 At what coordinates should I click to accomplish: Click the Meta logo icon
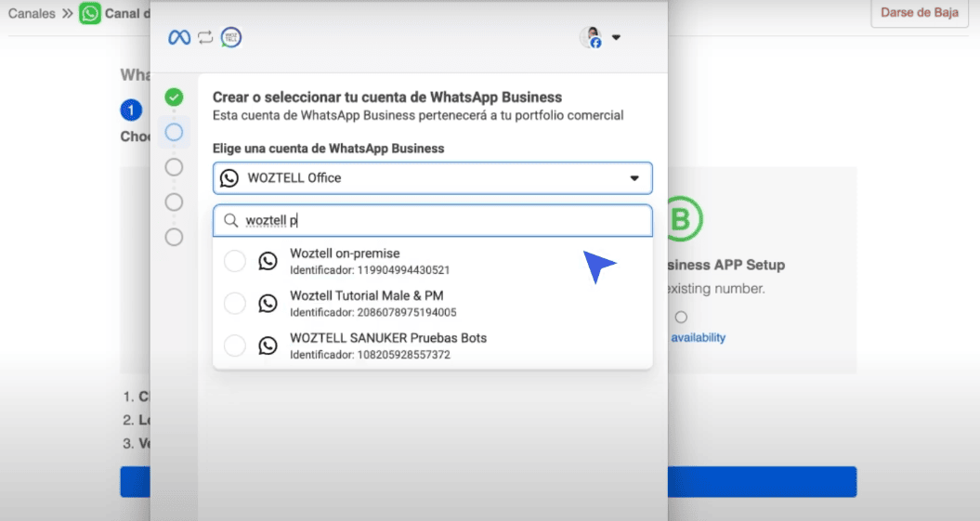[178, 37]
